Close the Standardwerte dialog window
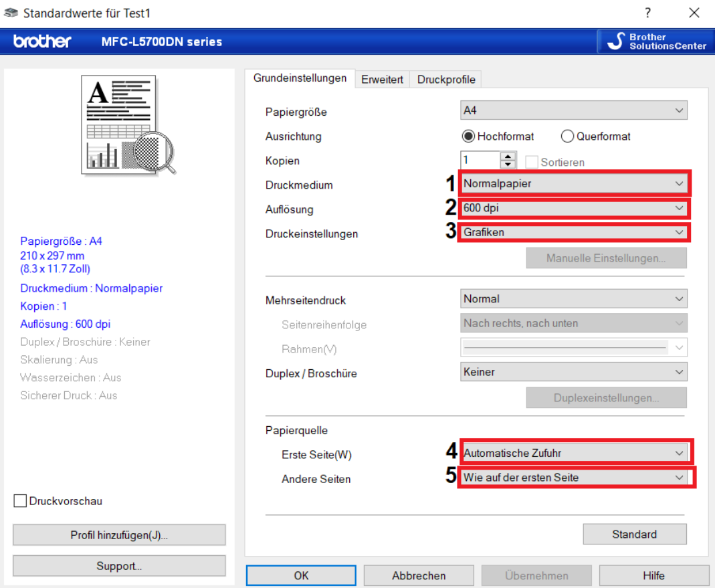 [694, 13]
